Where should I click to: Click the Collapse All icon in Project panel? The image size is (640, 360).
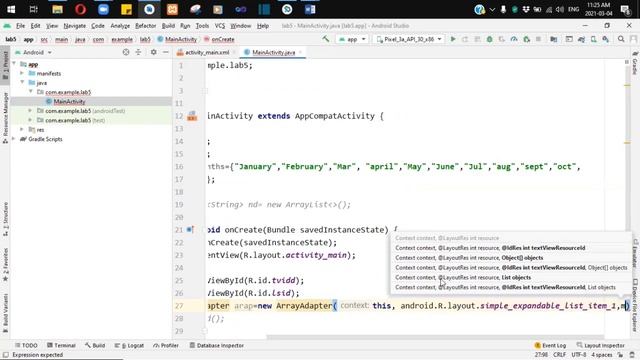click(138, 52)
